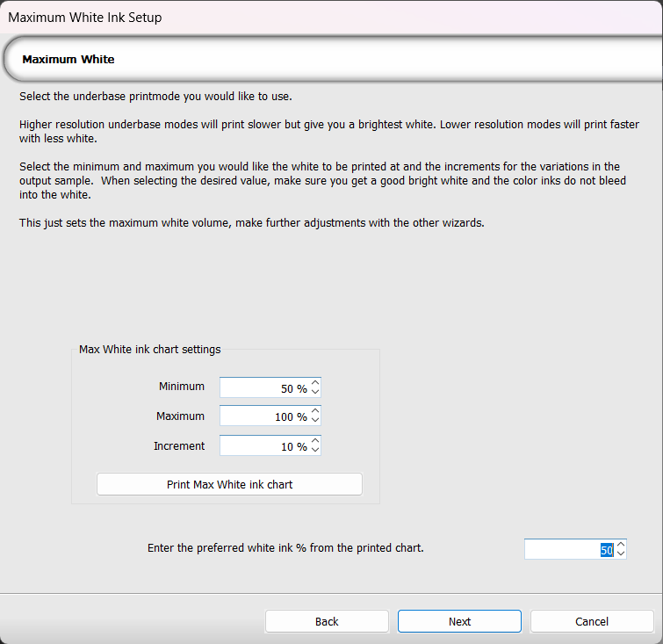
Task: Proceed with the Next button
Action: 459,621
